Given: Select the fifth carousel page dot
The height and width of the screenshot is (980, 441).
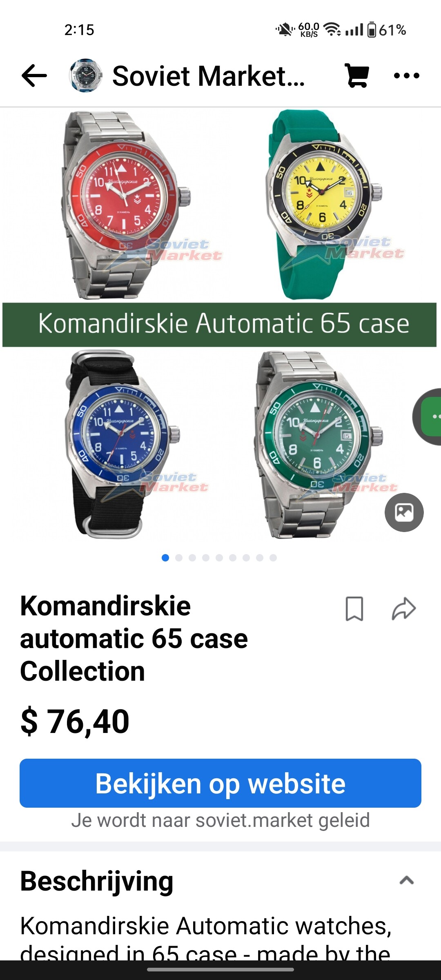Looking at the screenshot, I should pos(219,558).
